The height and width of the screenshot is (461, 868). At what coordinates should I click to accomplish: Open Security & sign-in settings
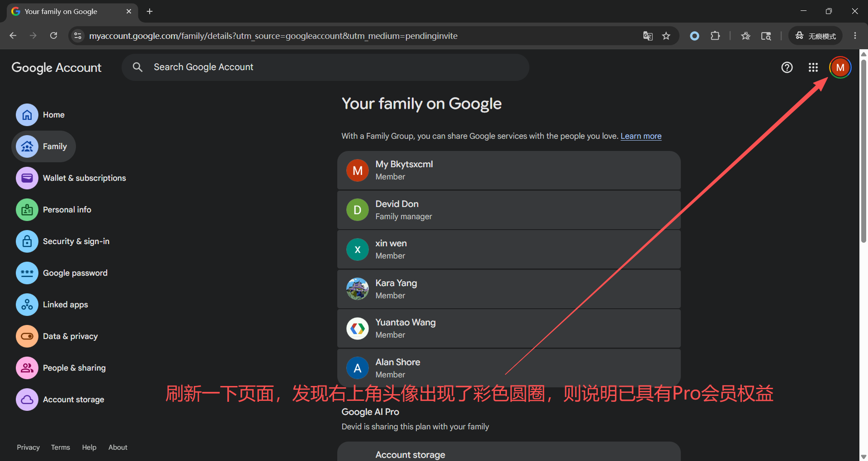click(x=63, y=241)
